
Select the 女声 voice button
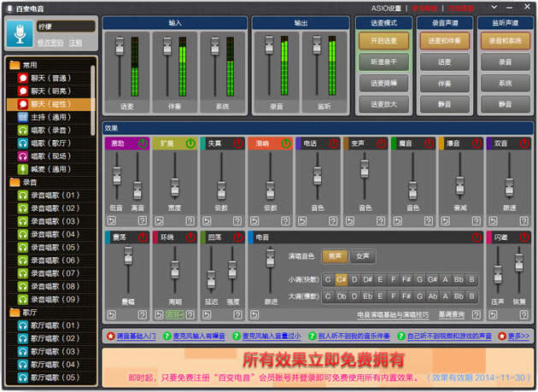362,256
